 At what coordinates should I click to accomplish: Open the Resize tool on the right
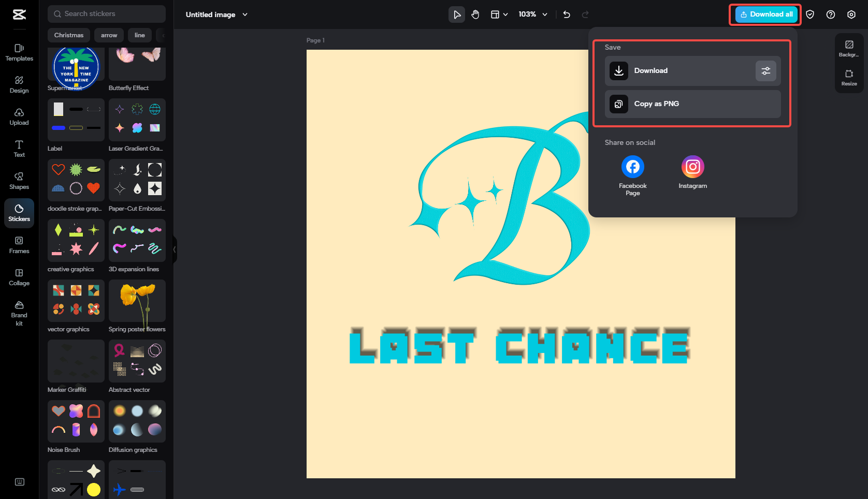[x=849, y=78]
